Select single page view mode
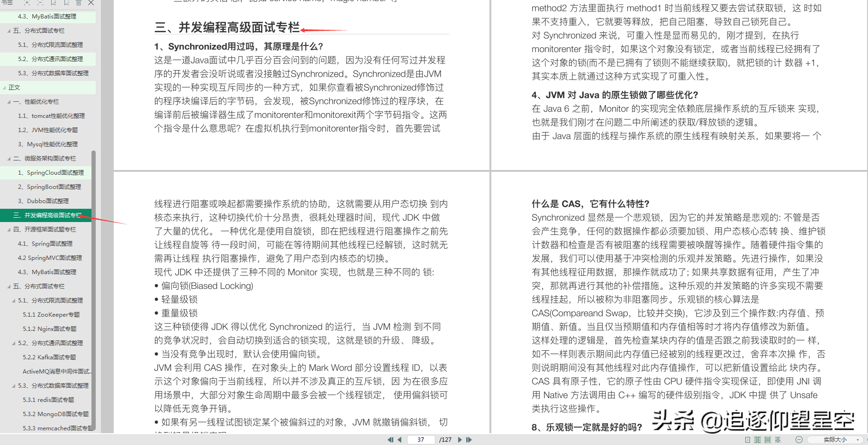Screen dimensions: 868x445 point(748,440)
